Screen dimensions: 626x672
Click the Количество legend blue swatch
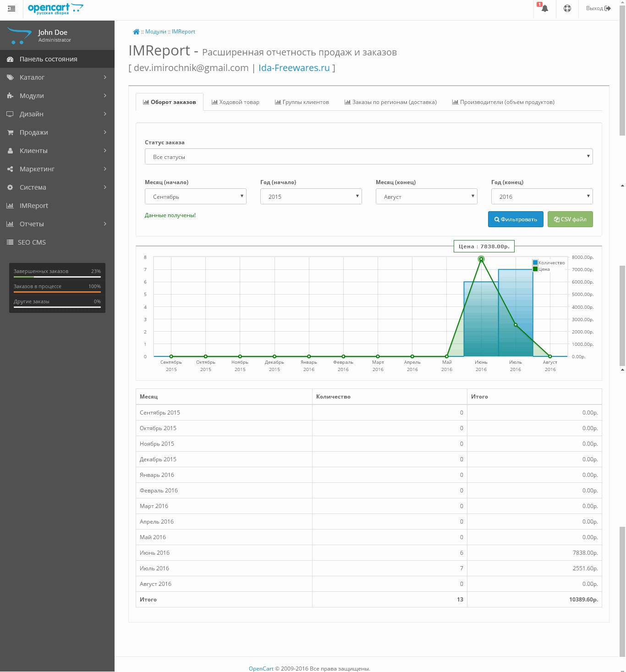point(535,262)
